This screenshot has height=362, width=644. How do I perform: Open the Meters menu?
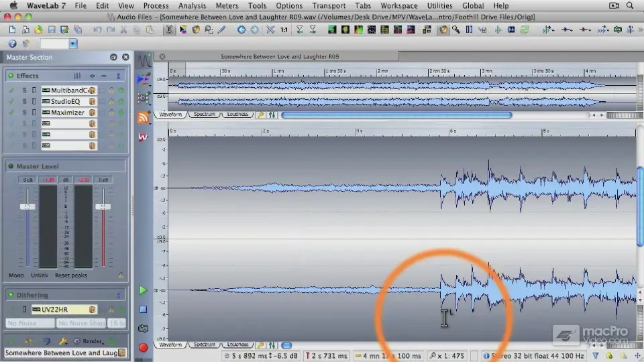pos(227,6)
